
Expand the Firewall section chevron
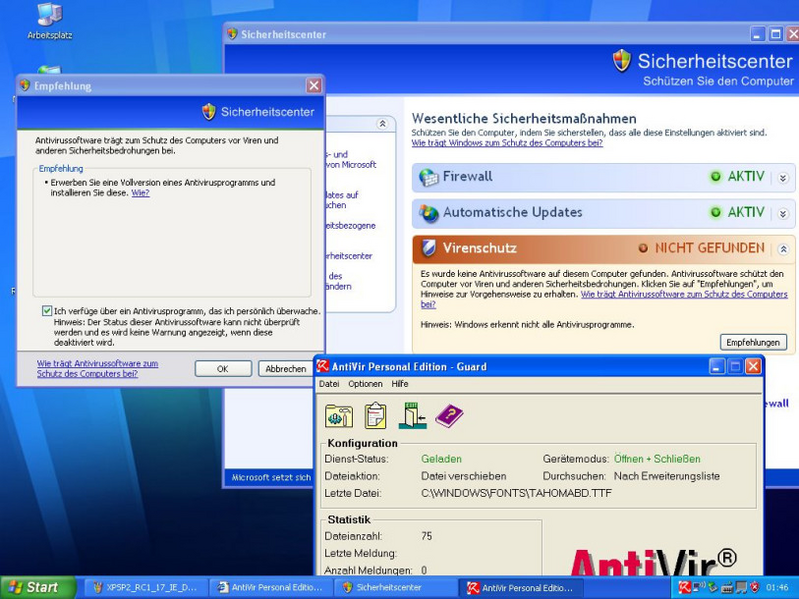tap(783, 178)
